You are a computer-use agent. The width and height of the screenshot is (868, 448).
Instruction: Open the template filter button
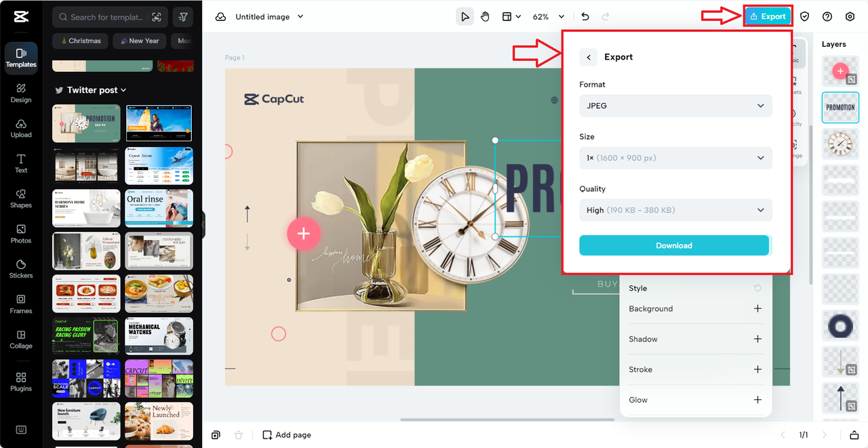tap(182, 17)
